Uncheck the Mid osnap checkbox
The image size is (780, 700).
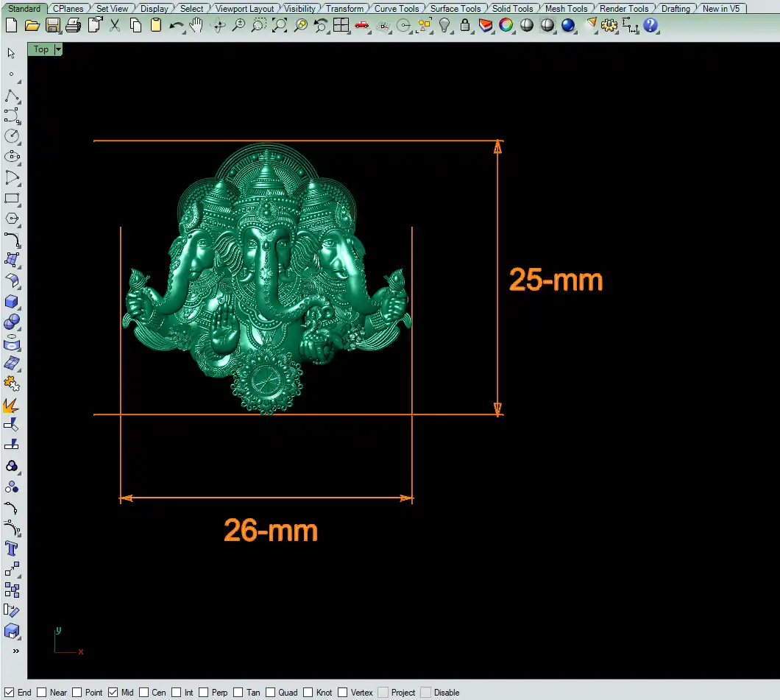click(x=113, y=692)
